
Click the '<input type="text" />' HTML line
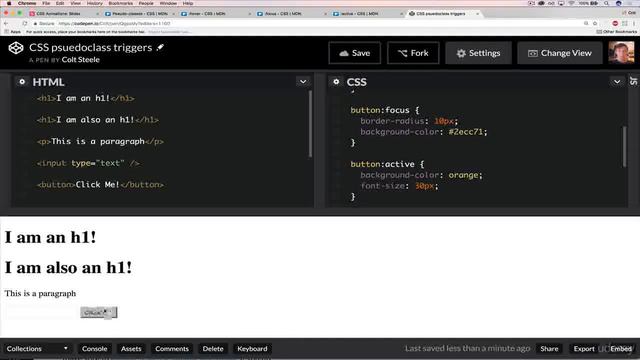[x=88, y=163]
